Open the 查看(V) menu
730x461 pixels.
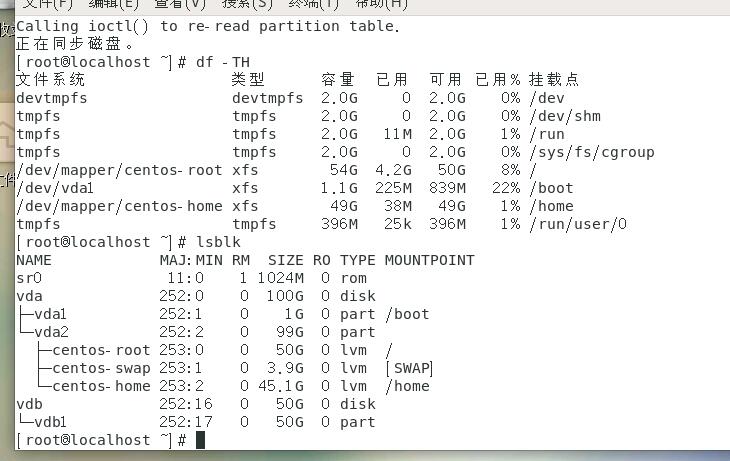(179, 4)
